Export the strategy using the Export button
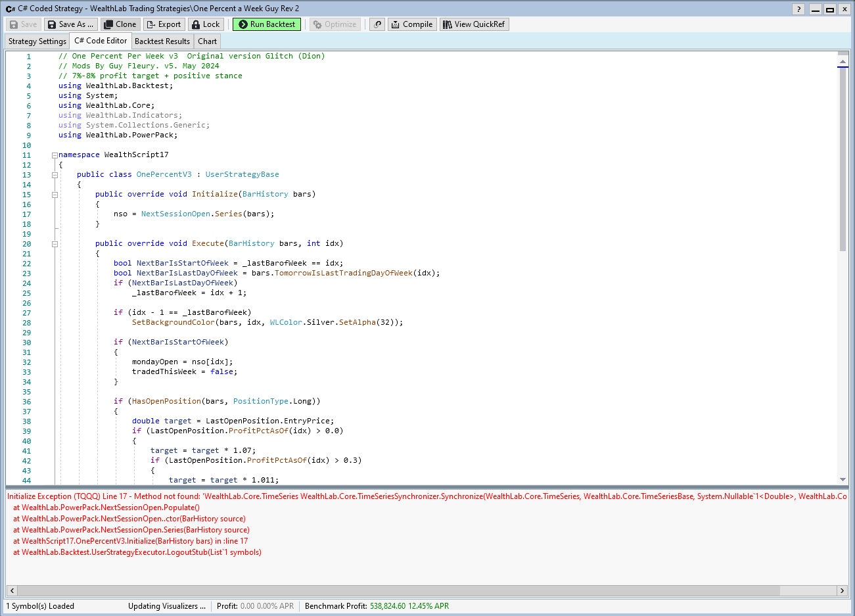 click(163, 24)
